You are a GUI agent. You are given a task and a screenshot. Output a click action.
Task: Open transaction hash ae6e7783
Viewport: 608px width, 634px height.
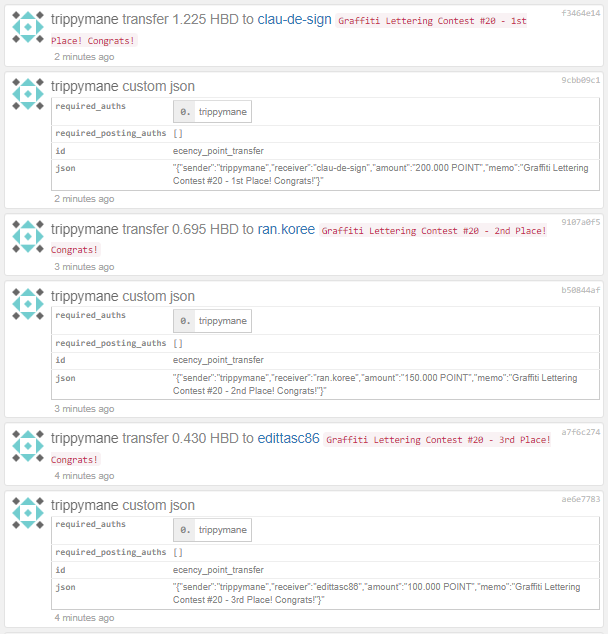(581, 499)
